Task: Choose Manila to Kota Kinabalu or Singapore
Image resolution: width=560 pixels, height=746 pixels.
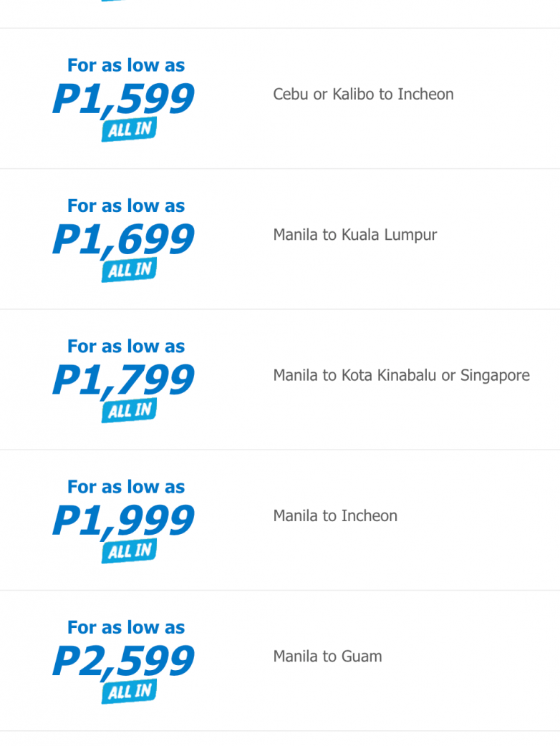Action: click(401, 375)
